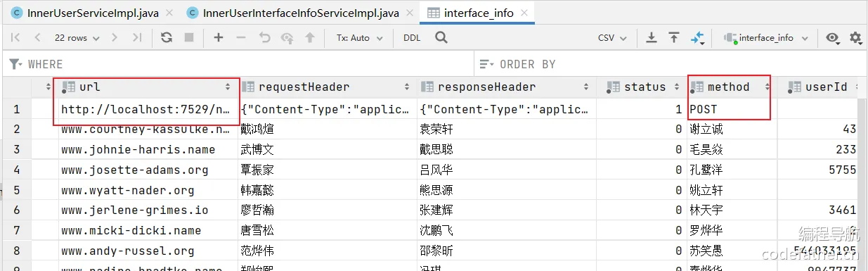Select the 范烨伟 requestHeader cell
Viewport: 868px width, 271px height.
pyautogui.click(x=326, y=251)
